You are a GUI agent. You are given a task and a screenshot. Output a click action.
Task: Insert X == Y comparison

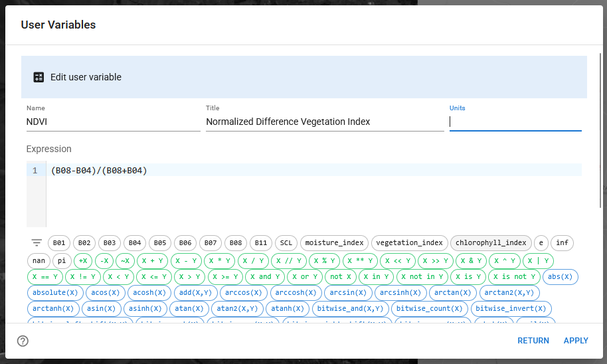pyautogui.click(x=45, y=276)
